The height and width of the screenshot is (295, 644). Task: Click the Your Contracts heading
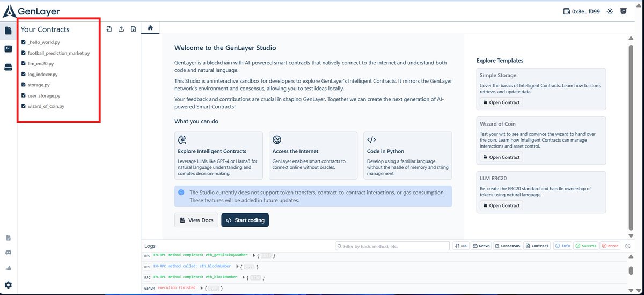(45, 29)
